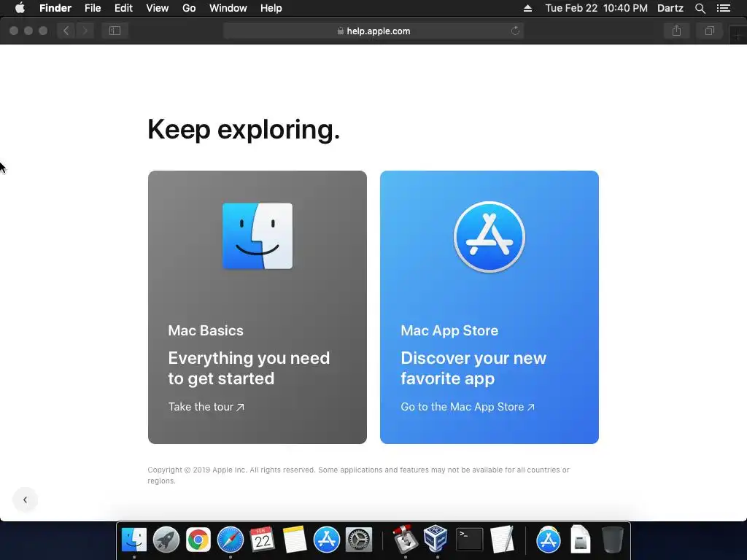Open Calendar showing 22 in Dock
This screenshot has width=747, height=560.
coord(262,540)
